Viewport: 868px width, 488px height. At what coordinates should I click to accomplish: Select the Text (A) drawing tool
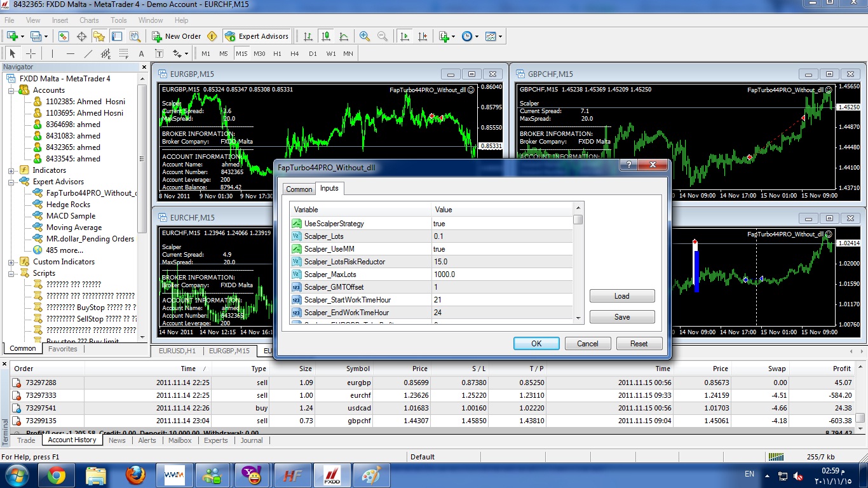141,53
